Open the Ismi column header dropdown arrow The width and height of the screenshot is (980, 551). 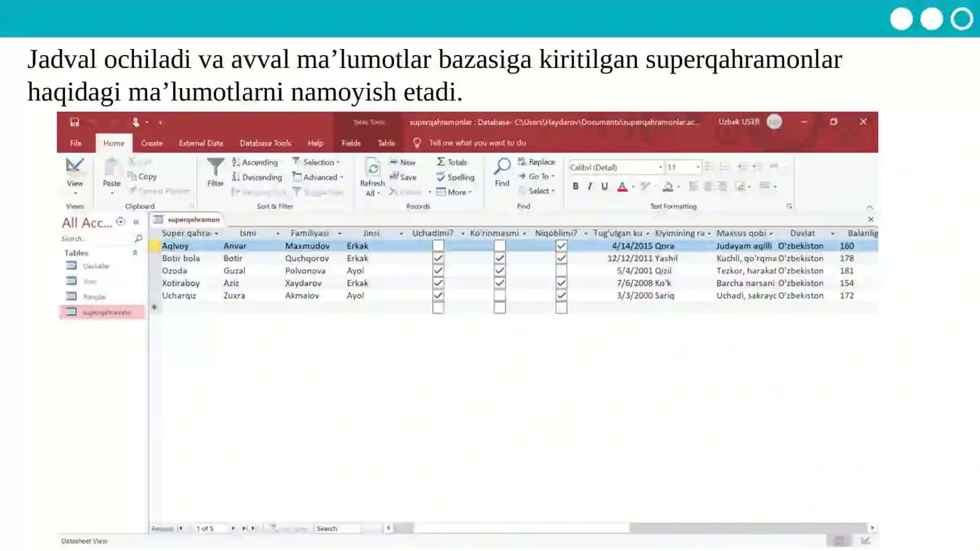click(277, 233)
